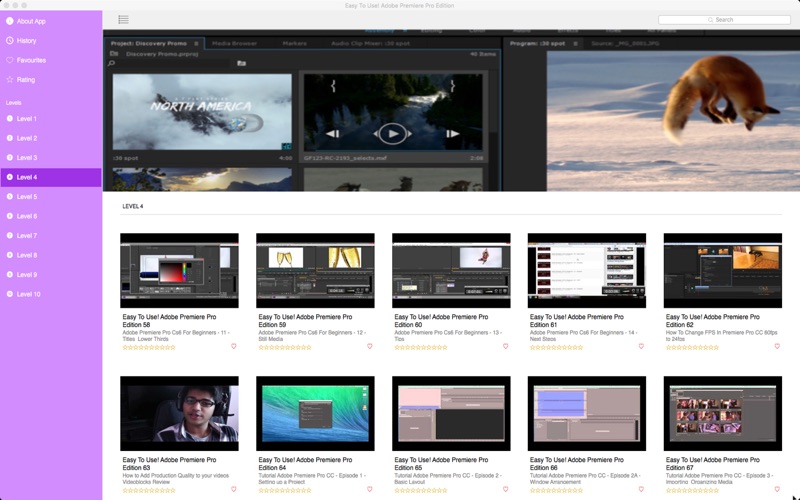The height and width of the screenshot is (500, 800).
Task: Rate Edition 60 using its star row
Action: click(421, 347)
